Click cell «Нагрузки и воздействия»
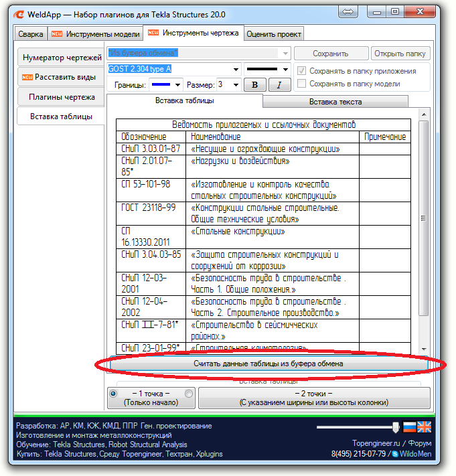The image size is (456, 476). (273, 167)
